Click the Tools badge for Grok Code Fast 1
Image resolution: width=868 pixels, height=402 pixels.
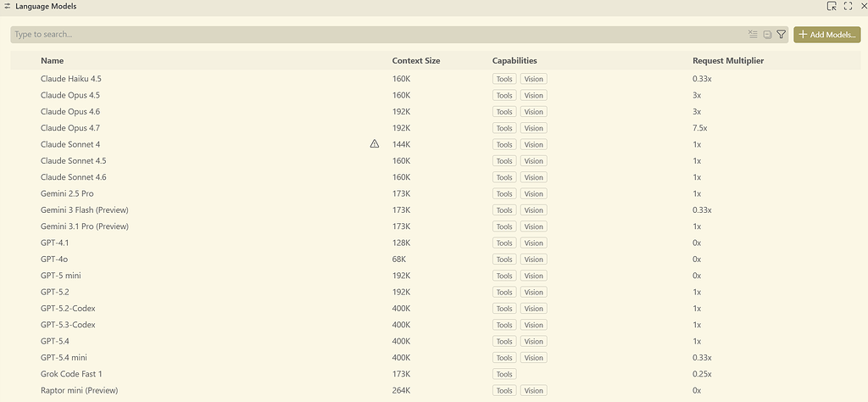click(x=504, y=374)
